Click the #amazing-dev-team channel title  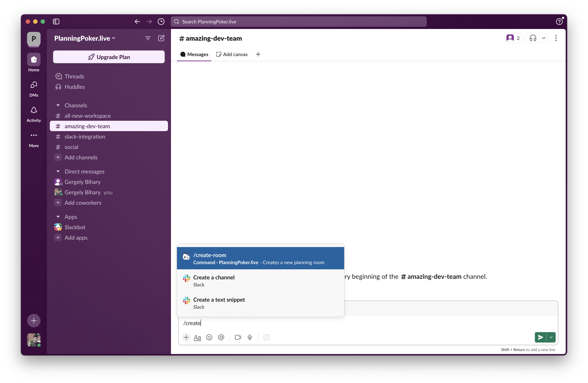(211, 38)
